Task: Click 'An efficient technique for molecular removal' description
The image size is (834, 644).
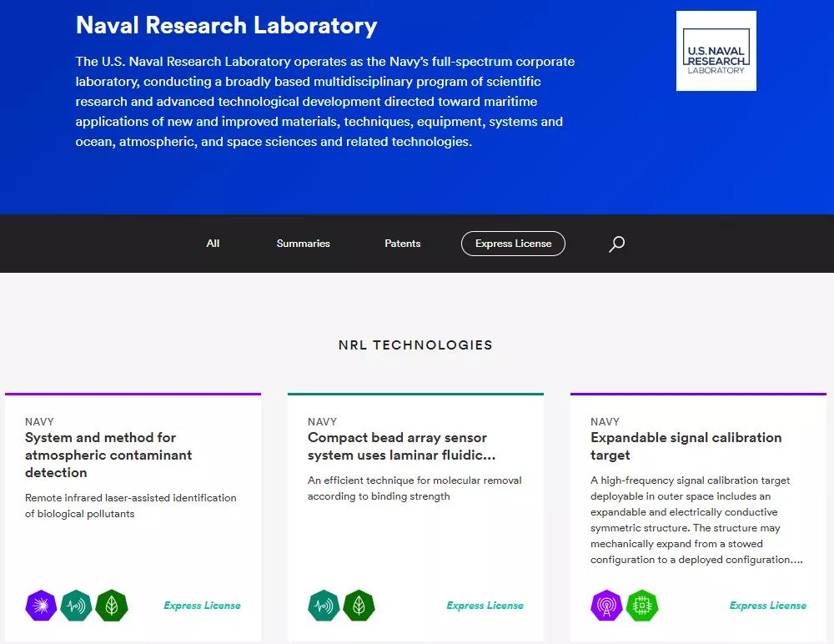Action: click(x=414, y=488)
